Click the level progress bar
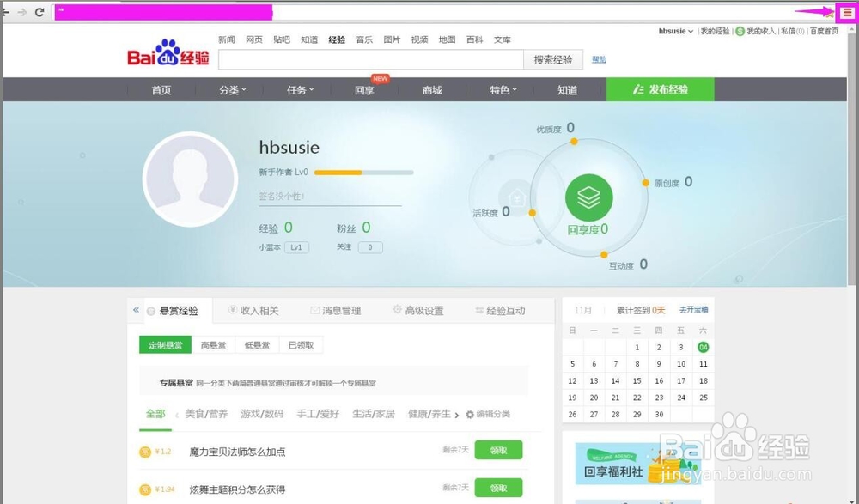 (363, 172)
